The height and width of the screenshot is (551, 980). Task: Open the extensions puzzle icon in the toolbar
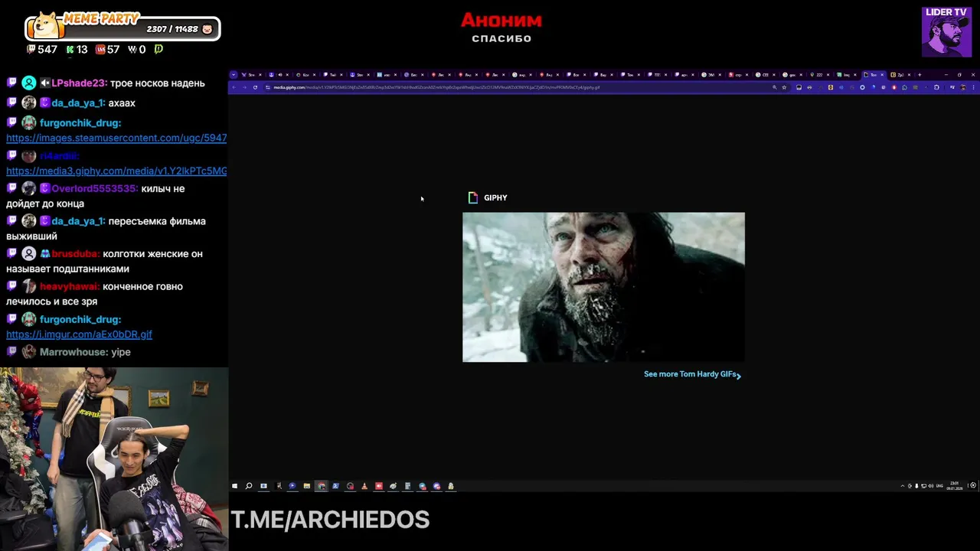(936, 87)
